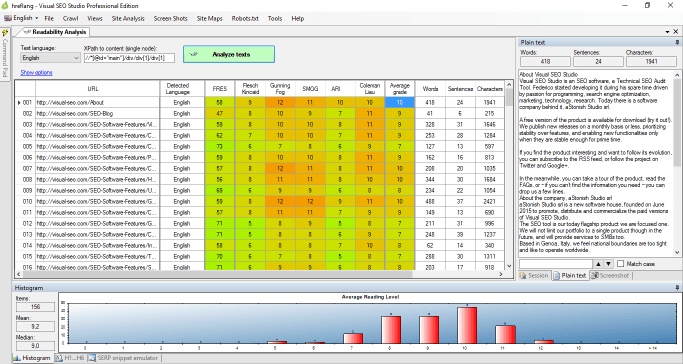Image resolution: width=683 pixels, height=364 pixels.
Task: Switch to the SERP snippet emulator tab
Action: click(123, 358)
